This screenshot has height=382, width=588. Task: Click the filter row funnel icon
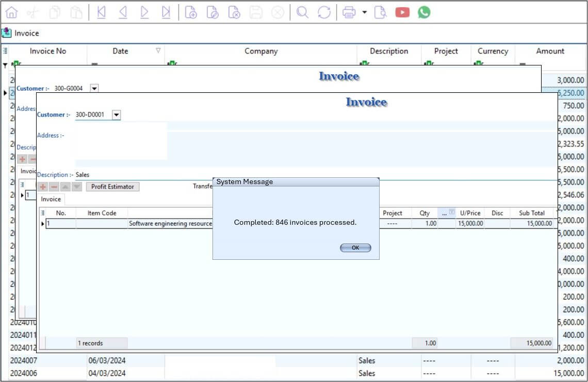[x=5, y=65]
